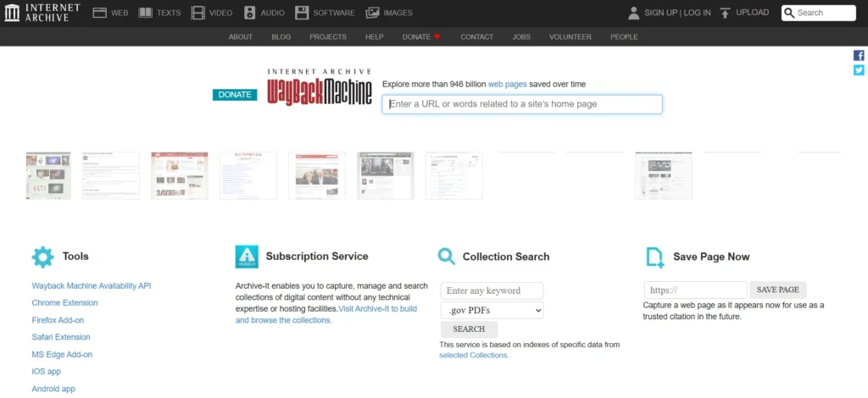868x398 pixels.
Task: Click the magnifier in the top search box
Action: [789, 13]
